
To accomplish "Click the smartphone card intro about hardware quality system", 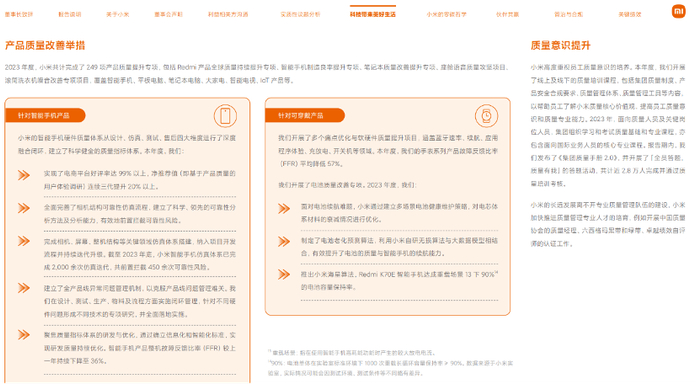I will click(x=126, y=144).
